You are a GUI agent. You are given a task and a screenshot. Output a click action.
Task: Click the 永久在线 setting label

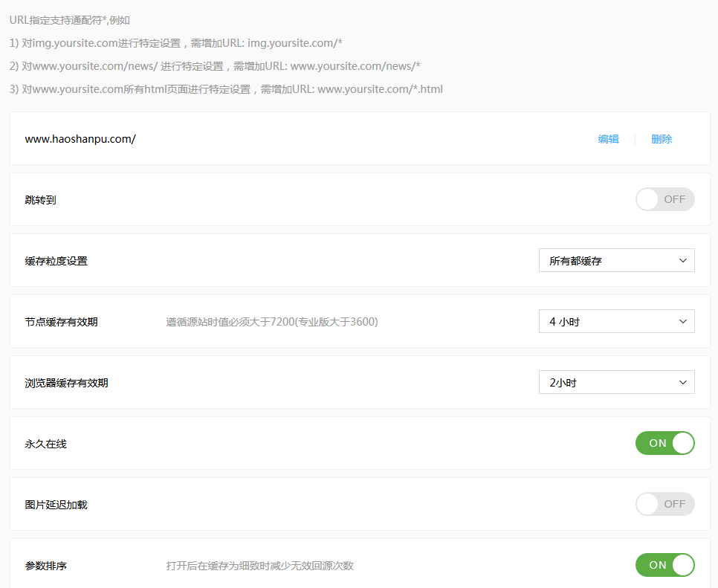tap(46, 444)
